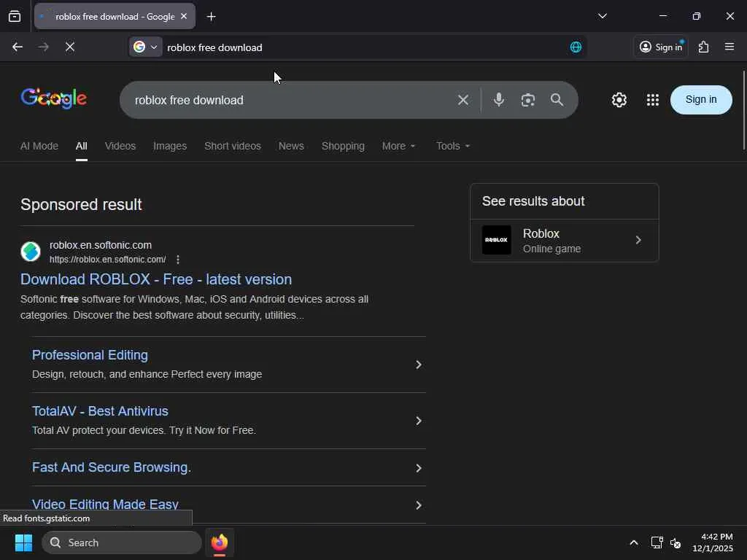This screenshot has height=560, width=747.
Task: Open the extensions puzzle icon
Action: [703, 47]
